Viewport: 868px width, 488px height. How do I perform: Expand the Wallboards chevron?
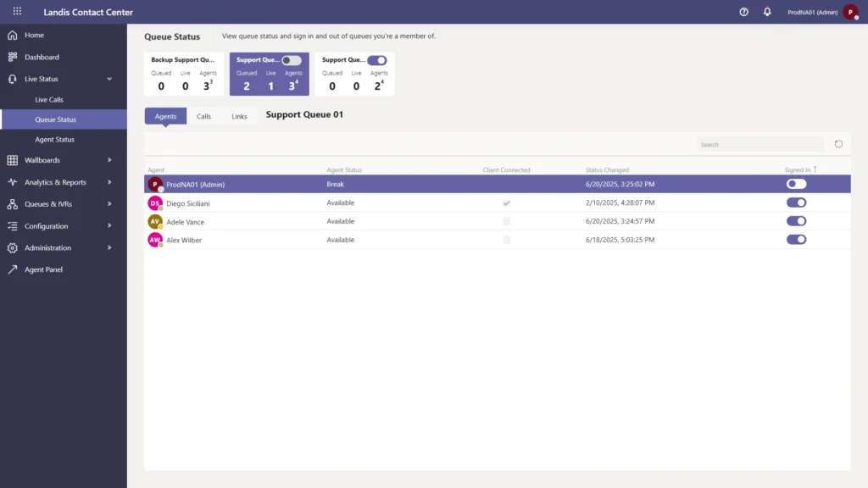pyautogui.click(x=109, y=160)
